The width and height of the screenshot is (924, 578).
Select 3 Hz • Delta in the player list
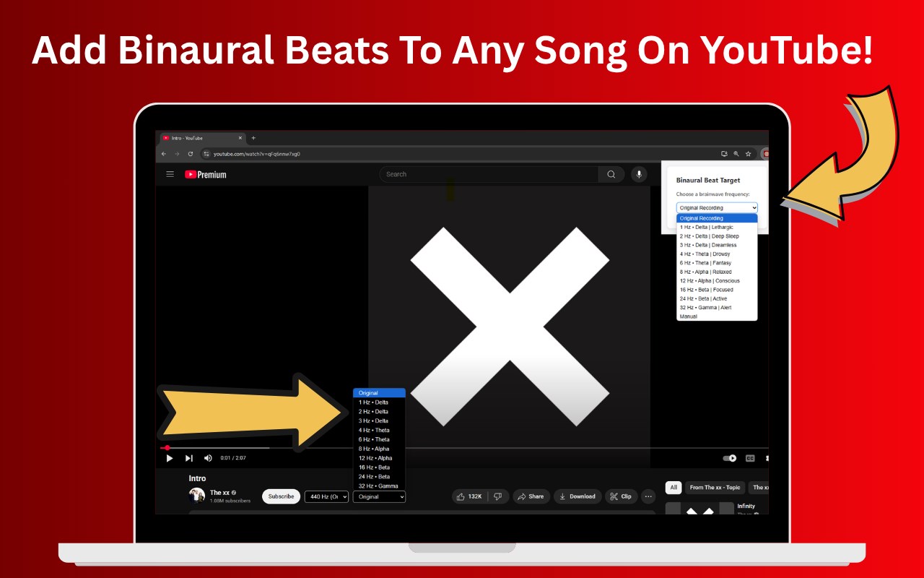[379, 420]
